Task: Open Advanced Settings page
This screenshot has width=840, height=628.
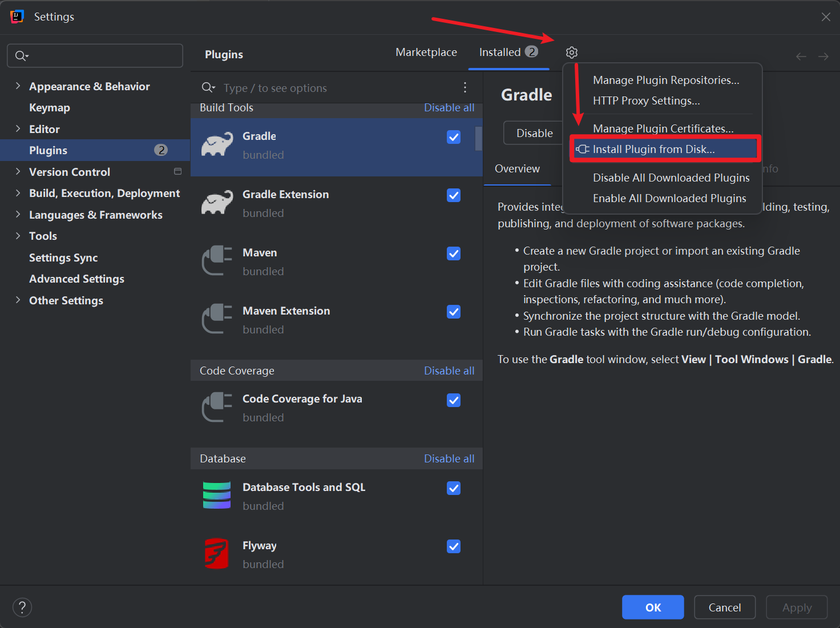Action: point(76,279)
